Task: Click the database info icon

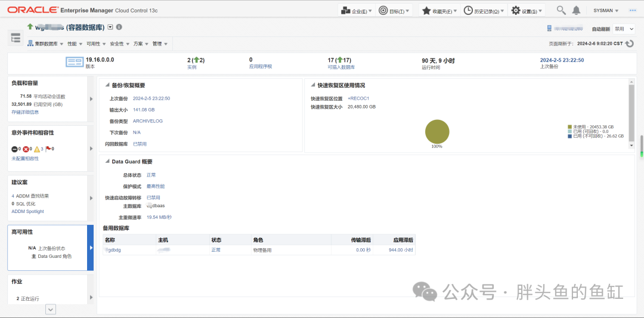Action: (x=119, y=27)
